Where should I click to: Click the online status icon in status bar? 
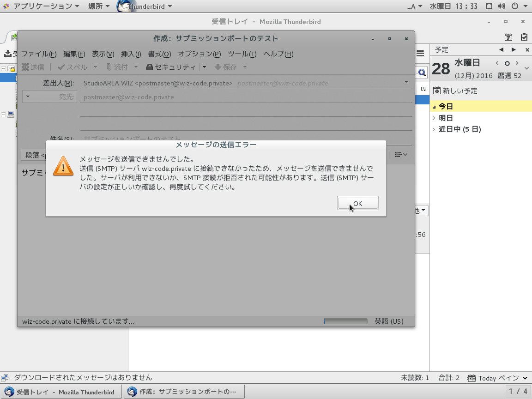[5, 378]
